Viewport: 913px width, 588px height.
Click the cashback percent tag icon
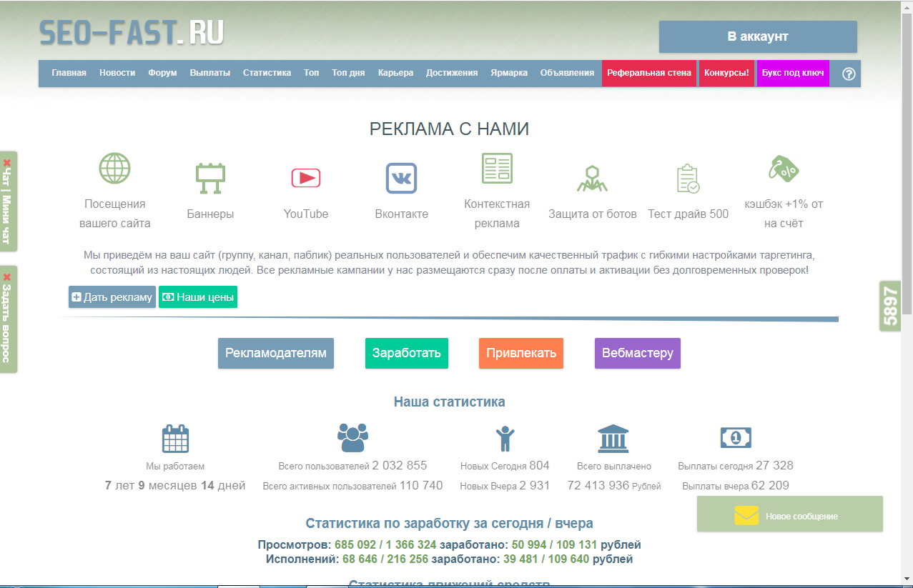tap(784, 169)
